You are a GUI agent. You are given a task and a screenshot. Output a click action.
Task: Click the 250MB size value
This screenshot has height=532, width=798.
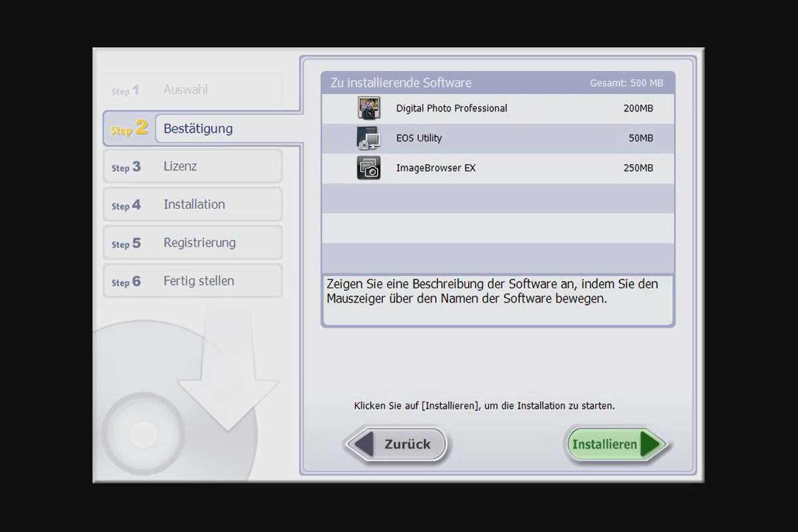coord(638,168)
